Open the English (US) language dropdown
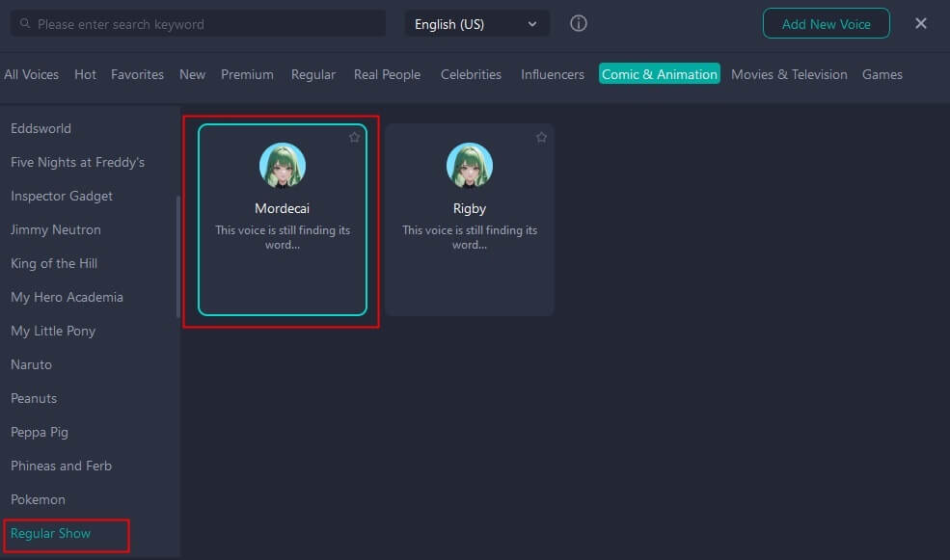 point(476,24)
